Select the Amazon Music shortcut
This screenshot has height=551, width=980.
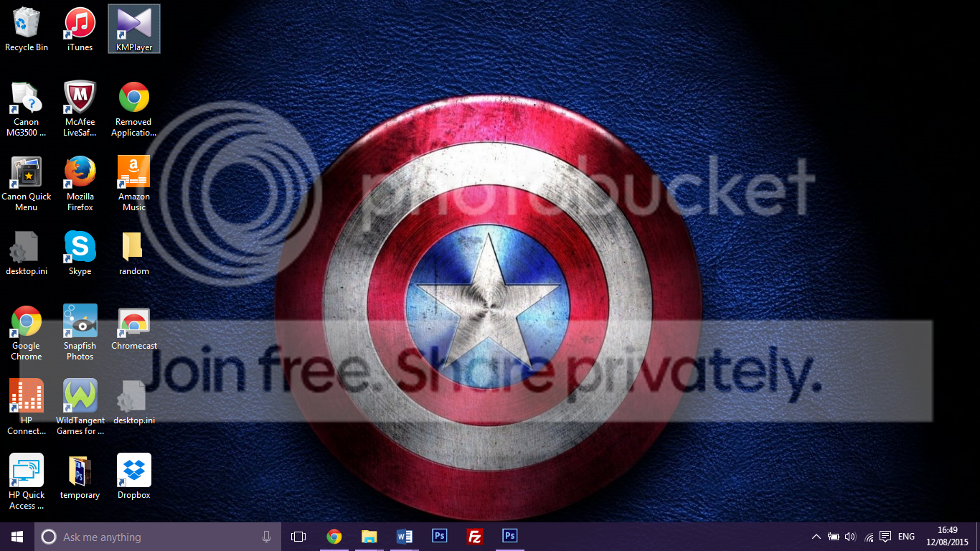(x=134, y=184)
